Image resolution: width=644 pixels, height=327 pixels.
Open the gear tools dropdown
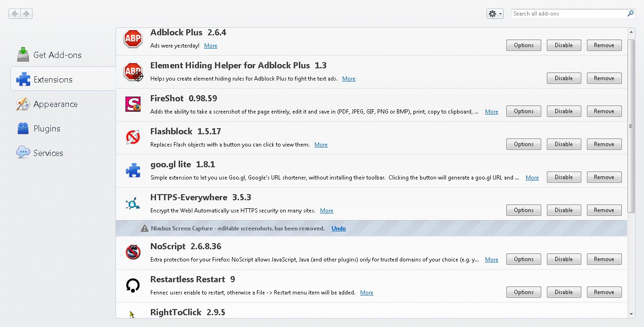[495, 14]
